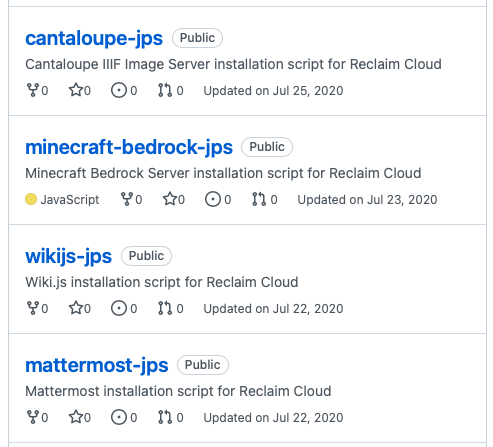Viewport: 493px width, 447px height.
Task: Click the star icon for wikijs-jps
Action: 75,308
